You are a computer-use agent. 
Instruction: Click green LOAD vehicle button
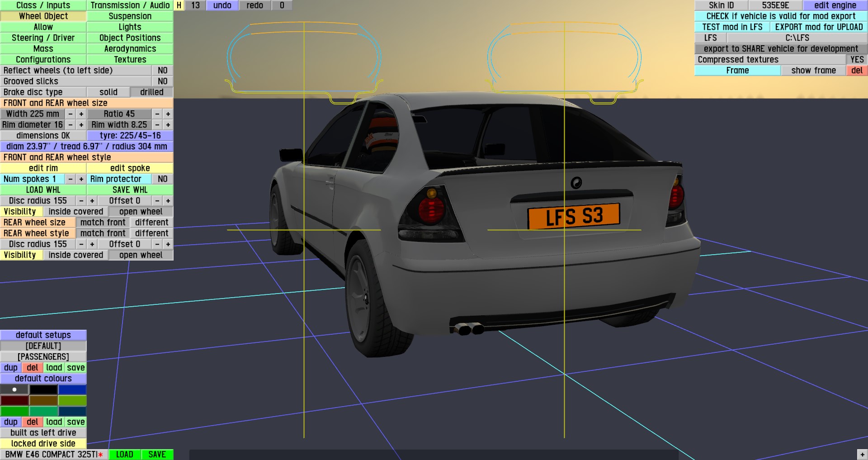tap(125, 455)
